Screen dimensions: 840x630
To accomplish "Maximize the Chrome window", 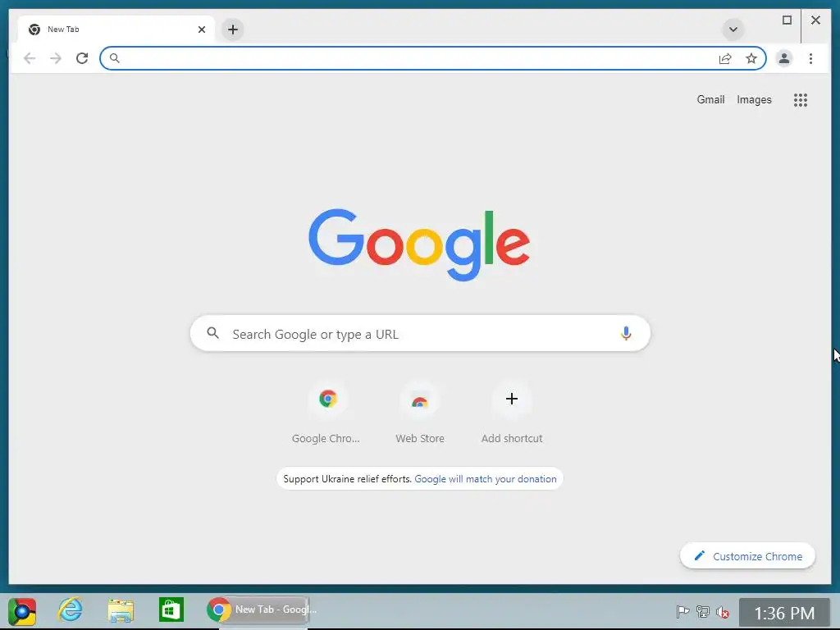I will pyautogui.click(x=787, y=21).
